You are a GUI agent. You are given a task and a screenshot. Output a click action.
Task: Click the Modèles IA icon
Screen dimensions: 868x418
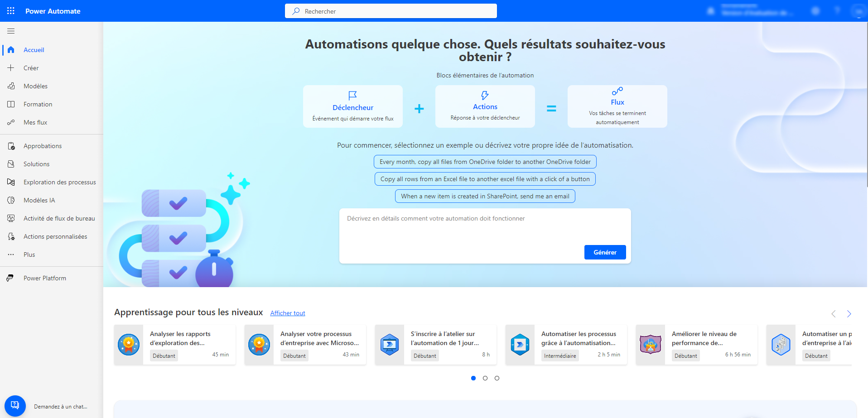[11, 200]
